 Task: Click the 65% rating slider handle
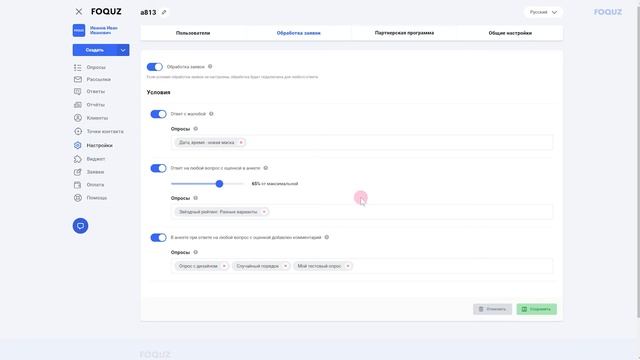coord(220,184)
